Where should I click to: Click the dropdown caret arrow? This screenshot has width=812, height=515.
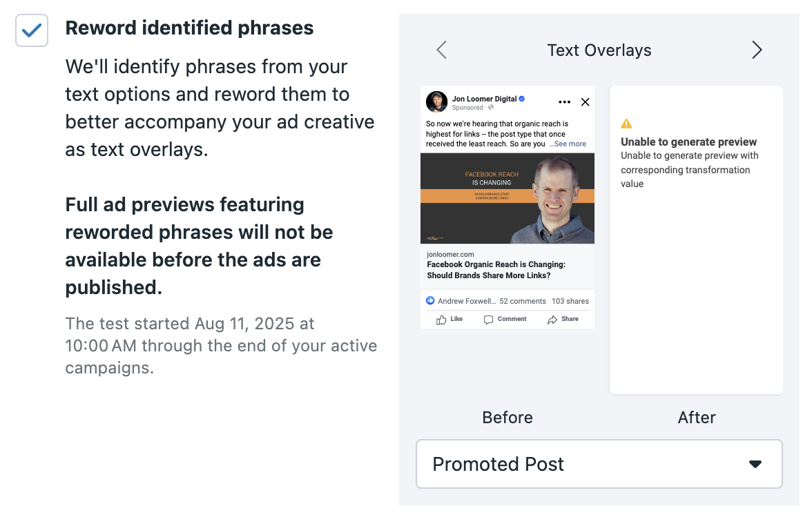(755, 465)
